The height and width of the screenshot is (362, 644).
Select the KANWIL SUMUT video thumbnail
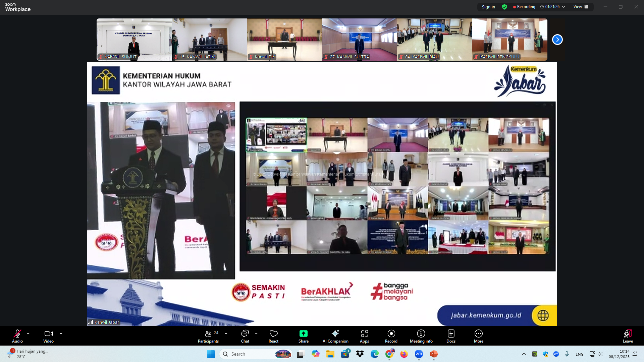pos(134,40)
